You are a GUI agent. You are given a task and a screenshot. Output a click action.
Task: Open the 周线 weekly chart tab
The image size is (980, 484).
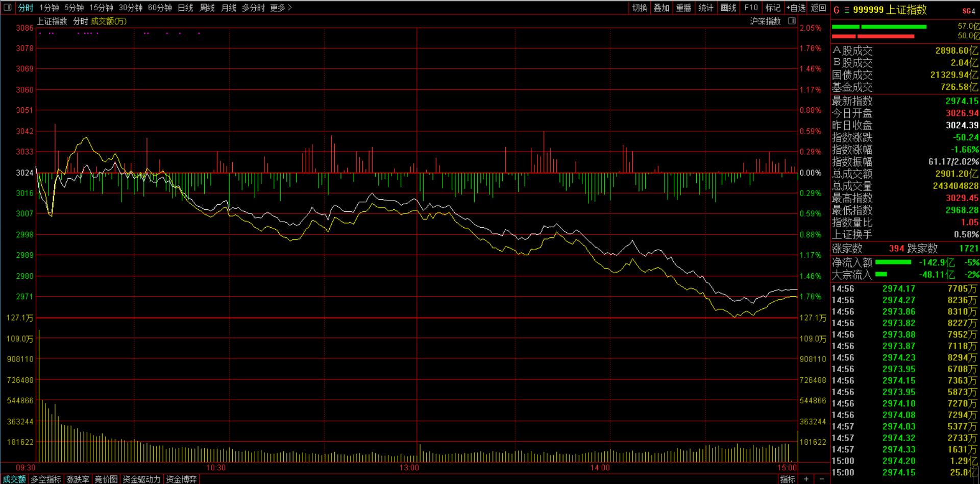coord(207,8)
